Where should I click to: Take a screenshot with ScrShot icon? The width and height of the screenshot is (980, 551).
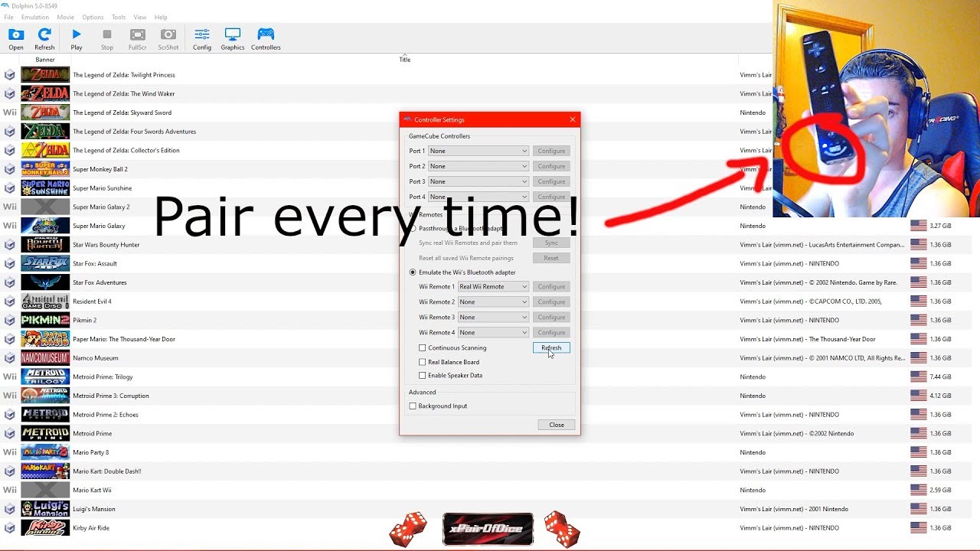pos(168,38)
